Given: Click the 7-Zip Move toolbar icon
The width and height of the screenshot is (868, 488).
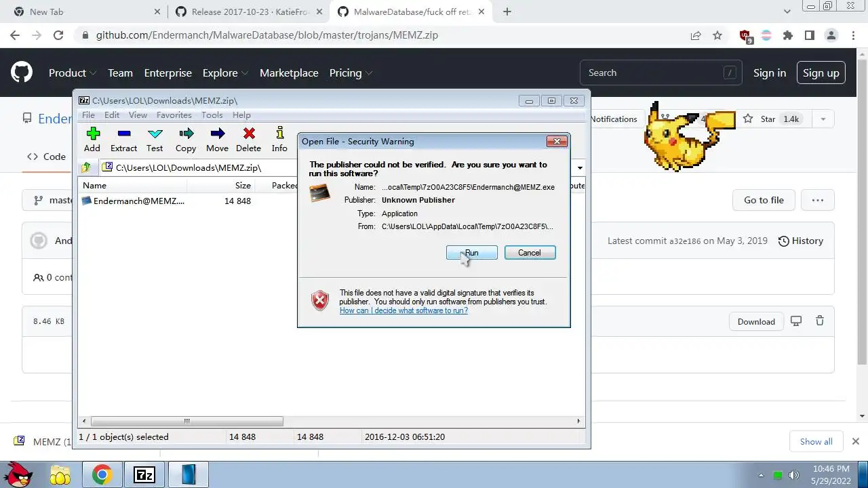Looking at the screenshot, I should click(217, 139).
